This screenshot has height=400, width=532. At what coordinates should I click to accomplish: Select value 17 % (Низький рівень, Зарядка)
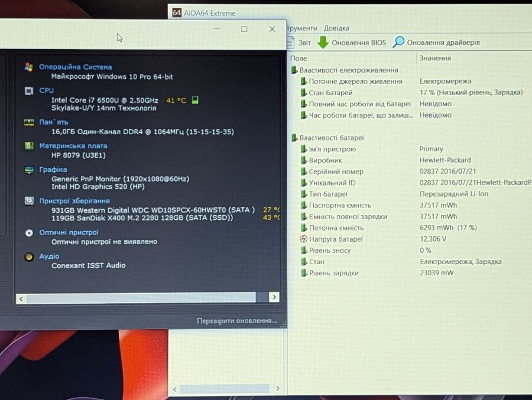(471, 92)
